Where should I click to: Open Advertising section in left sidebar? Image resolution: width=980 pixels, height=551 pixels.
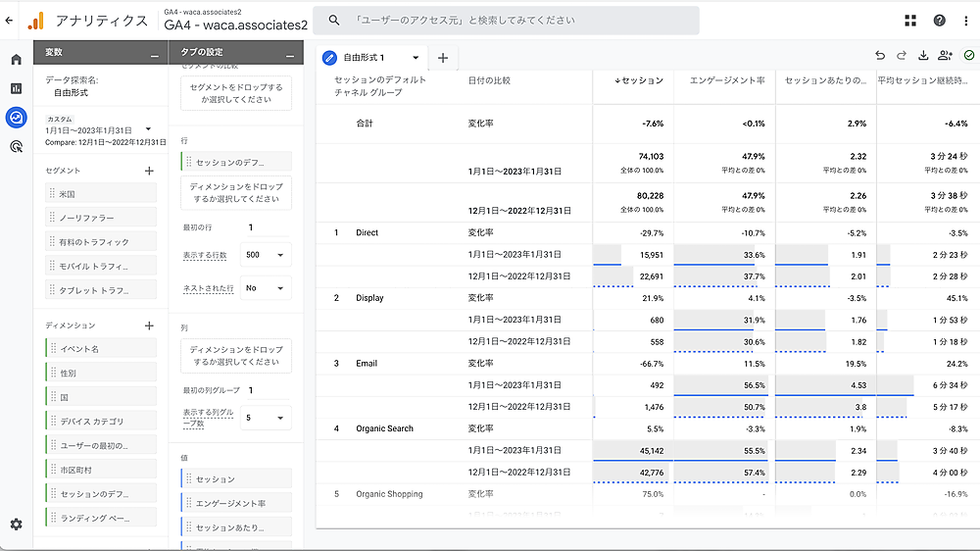pos(16,147)
